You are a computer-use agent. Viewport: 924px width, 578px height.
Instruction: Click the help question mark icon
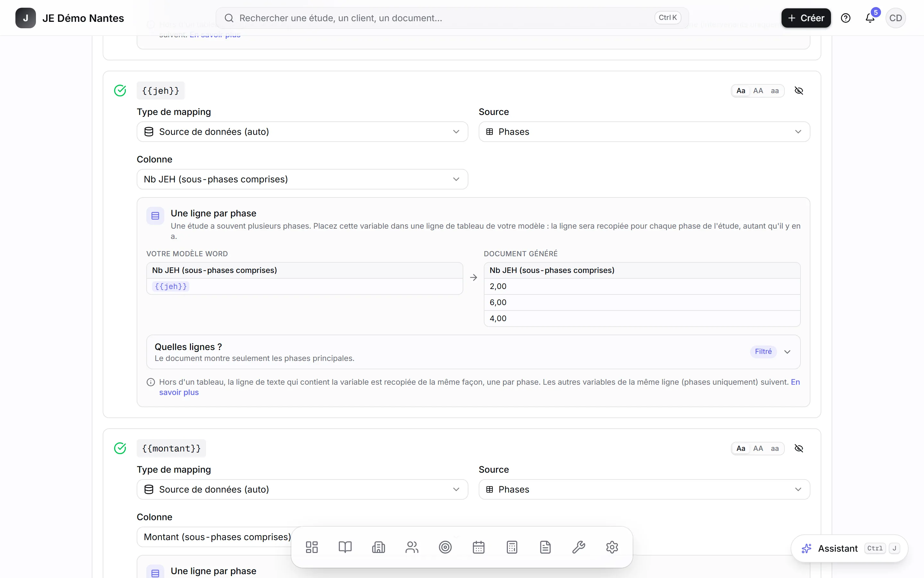click(846, 18)
